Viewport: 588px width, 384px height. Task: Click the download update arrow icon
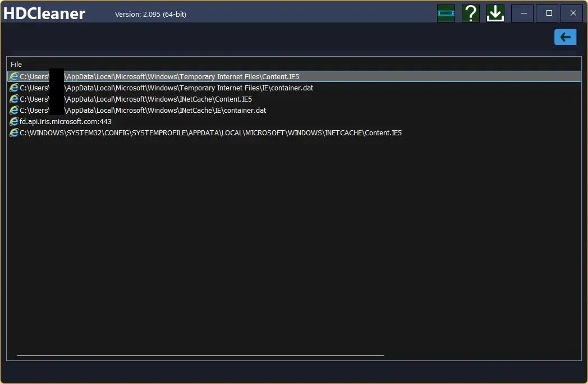point(495,13)
